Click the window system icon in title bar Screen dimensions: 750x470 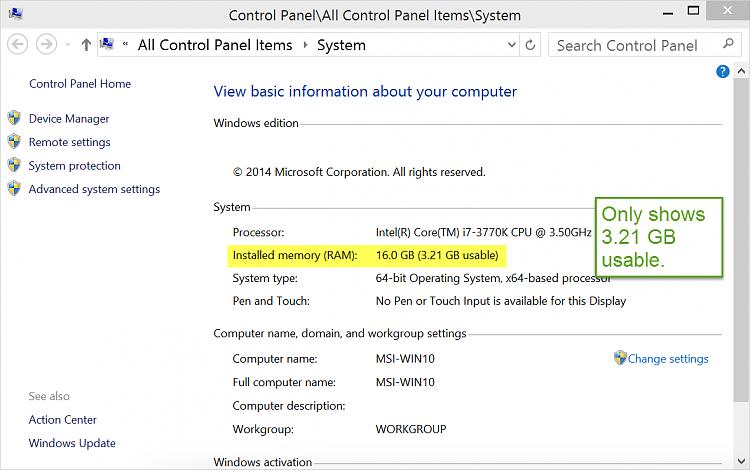(16, 13)
